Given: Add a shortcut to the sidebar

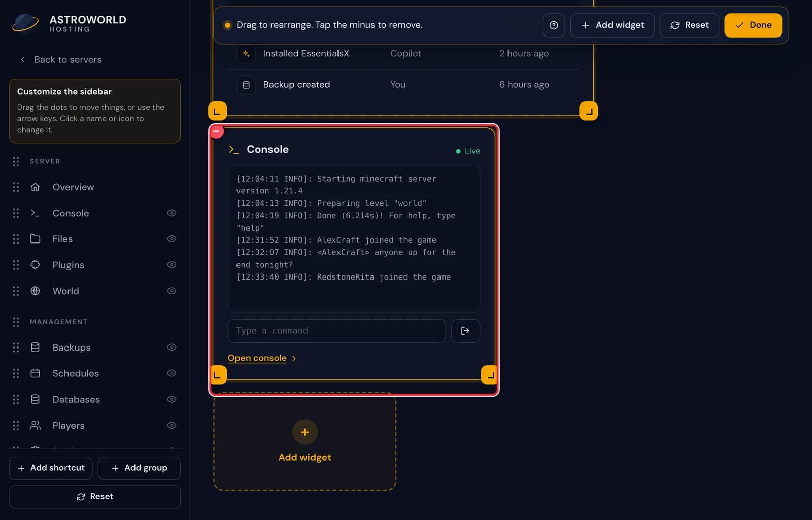Looking at the screenshot, I should tap(51, 468).
